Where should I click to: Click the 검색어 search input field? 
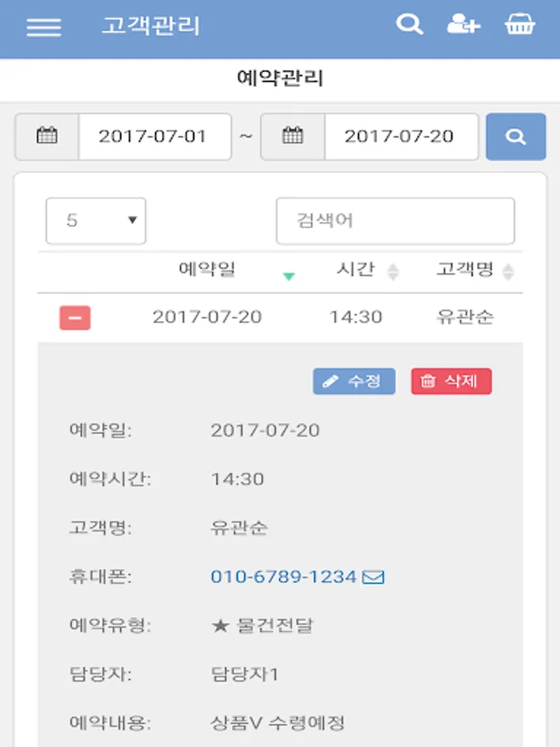point(395,221)
